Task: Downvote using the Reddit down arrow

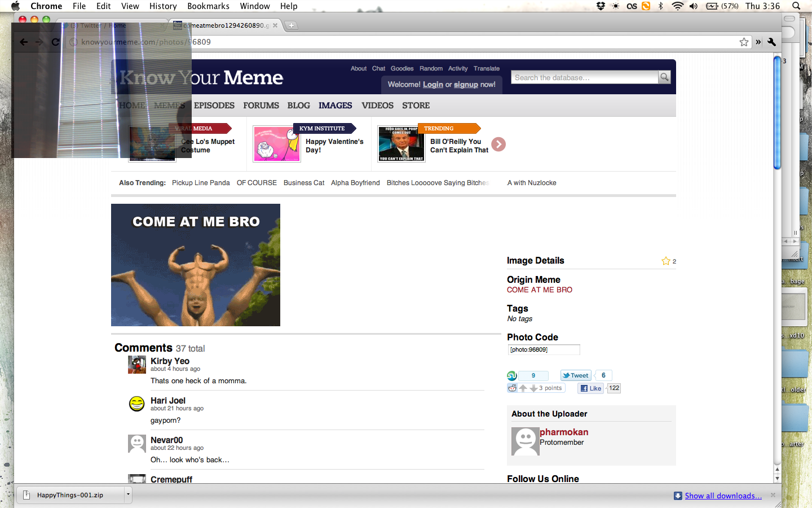Action: pyautogui.click(x=533, y=388)
